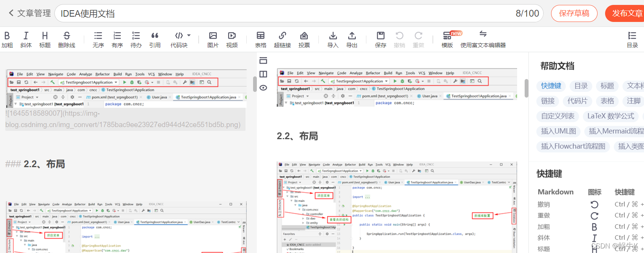The width and height of the screenshot is (644, 253).
Task: Toggle preview mode eye icon
Action: click(263, 88)
